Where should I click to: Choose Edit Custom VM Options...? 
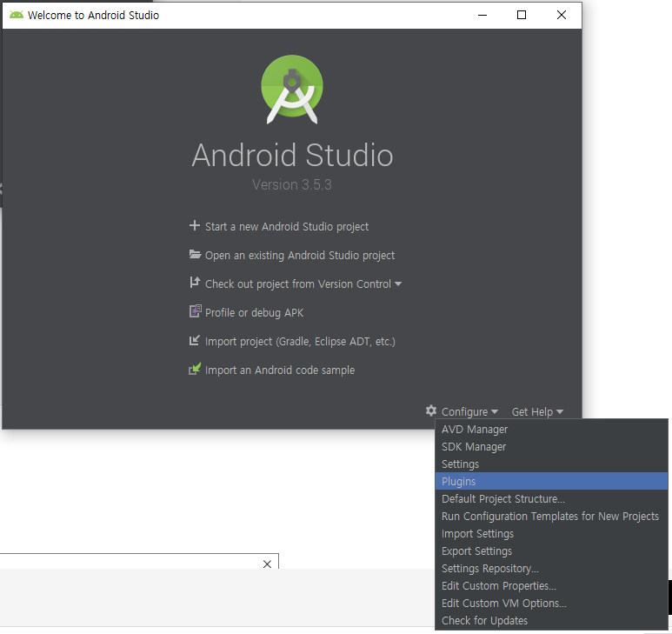[551, 604]
